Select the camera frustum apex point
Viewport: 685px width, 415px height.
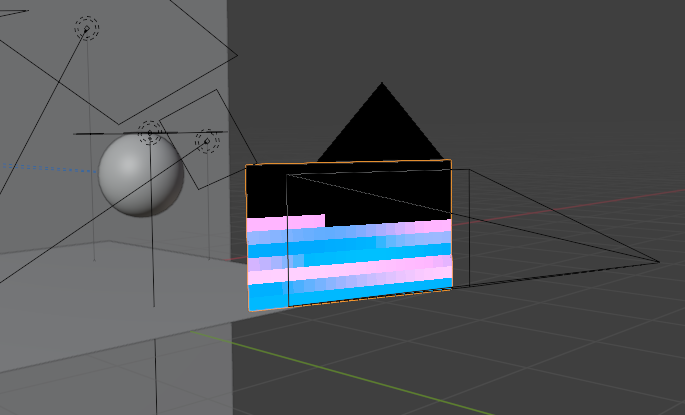[x=659, y=262]
